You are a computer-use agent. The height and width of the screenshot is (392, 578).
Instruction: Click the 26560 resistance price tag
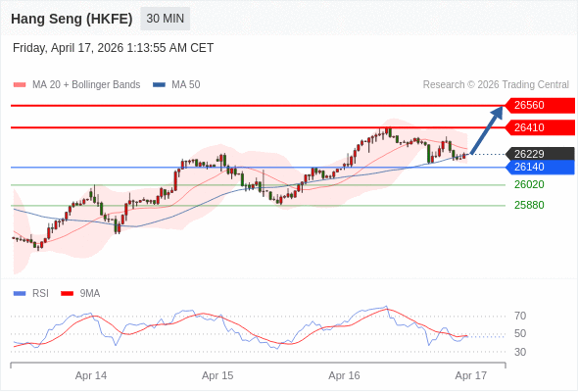click(540, 106)
